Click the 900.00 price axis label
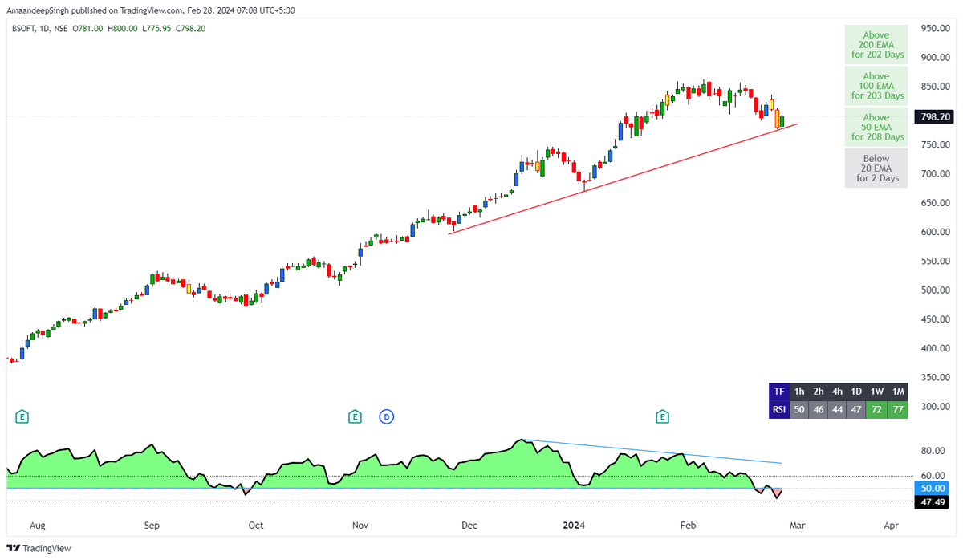963x560 pixels. [936, 58]
